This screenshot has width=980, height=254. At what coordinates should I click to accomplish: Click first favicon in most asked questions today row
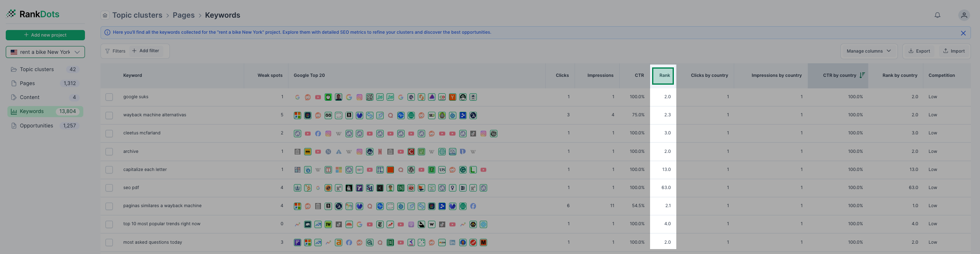pyautogui.click(x=298, y=242)
